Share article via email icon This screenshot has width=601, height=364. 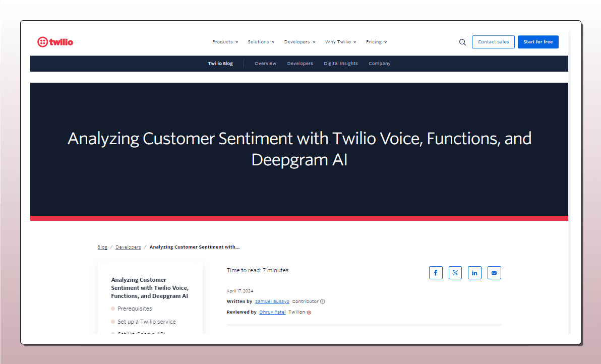click(494, 273)
